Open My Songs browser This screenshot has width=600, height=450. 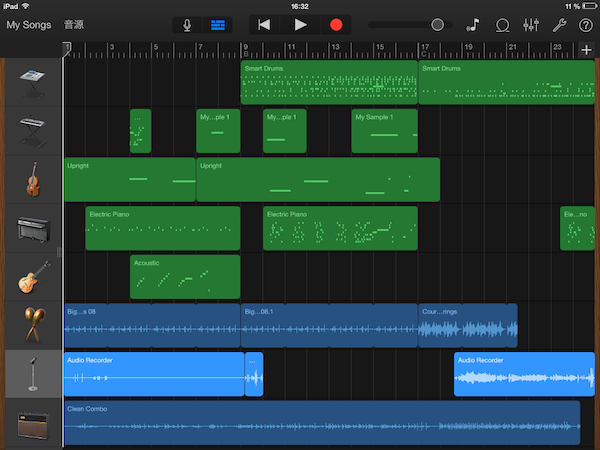click(29, 25)
